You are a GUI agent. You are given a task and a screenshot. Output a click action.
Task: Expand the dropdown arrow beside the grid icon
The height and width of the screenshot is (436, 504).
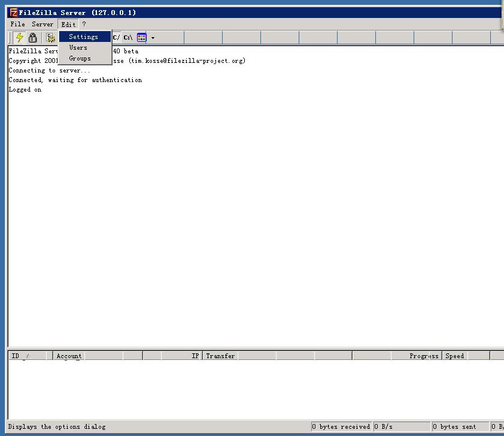click(x=153, y=38)
